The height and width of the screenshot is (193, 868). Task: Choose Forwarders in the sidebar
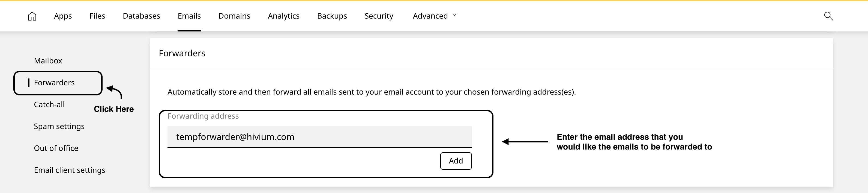coord(54,83)
